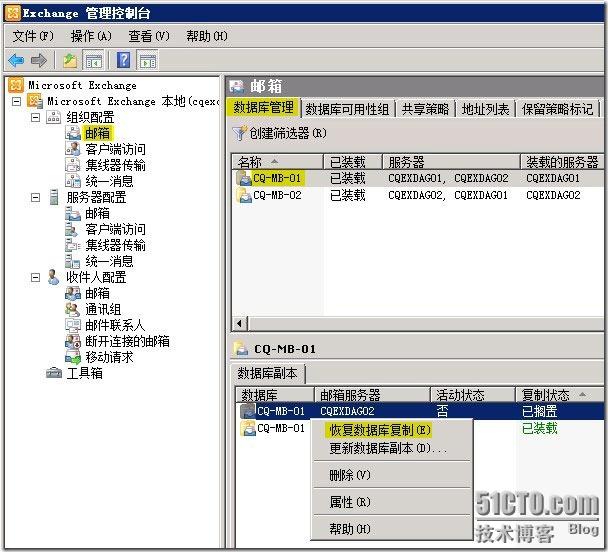Click the 邮箱 icon under 收件人配置
This screenshot has width=608, height=552.
(x=73, y=293)
